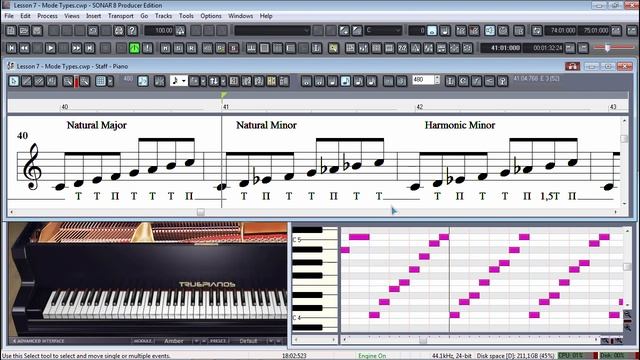The image size is (640, 360).
Task: Open the wide marker dropdown in main toolbar
Action: click(272, 31)
